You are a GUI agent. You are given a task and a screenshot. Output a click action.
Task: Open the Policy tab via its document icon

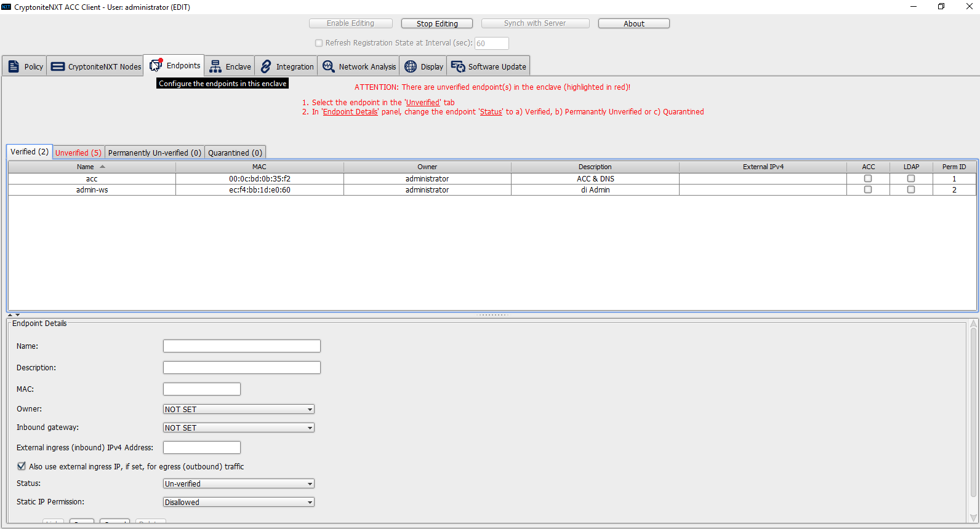click(14, 66)
